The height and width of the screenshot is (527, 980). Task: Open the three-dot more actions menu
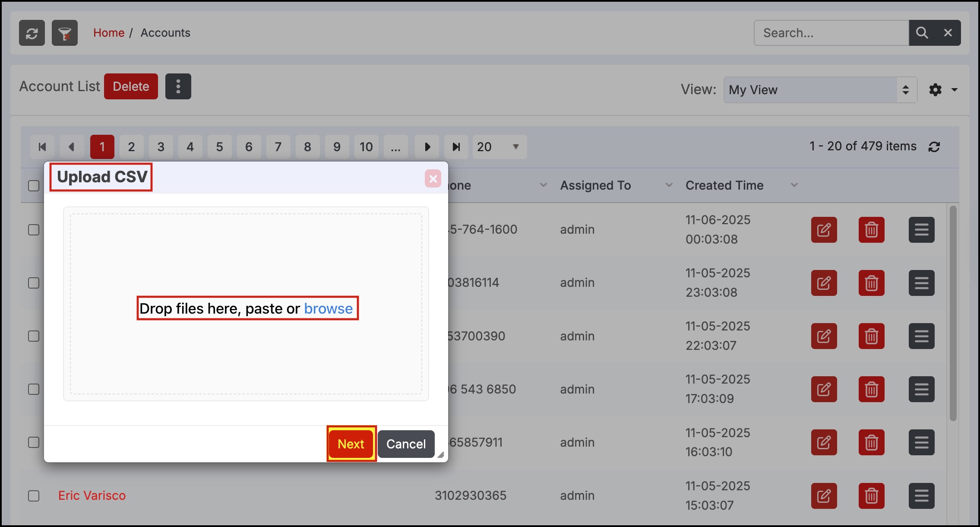coord(178,86)
